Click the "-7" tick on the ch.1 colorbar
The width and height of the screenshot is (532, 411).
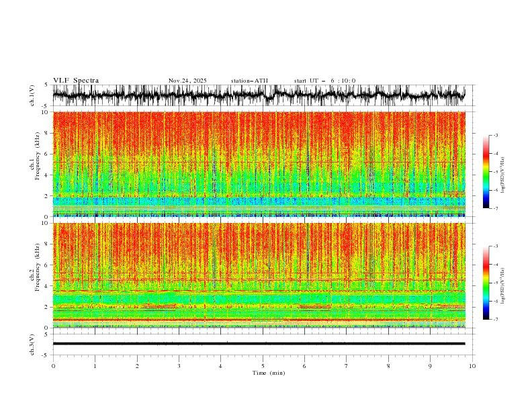pyautogui.click(x=495, y=208)
